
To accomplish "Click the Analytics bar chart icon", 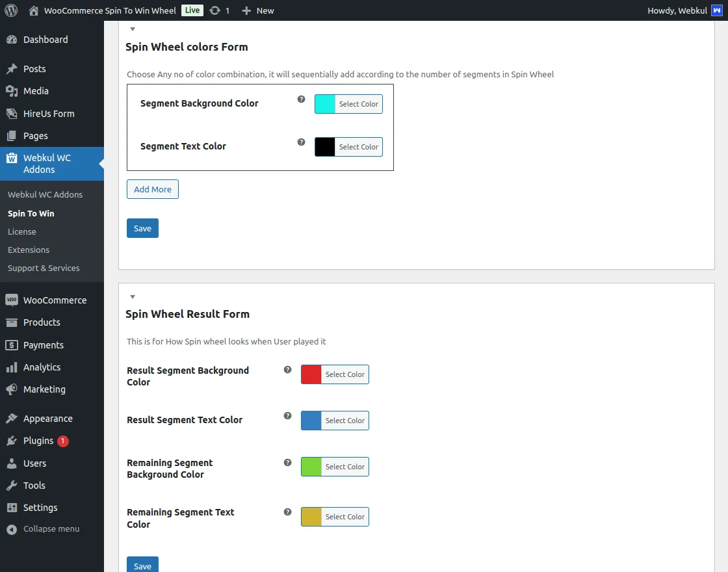I will [x=12, y=367].
